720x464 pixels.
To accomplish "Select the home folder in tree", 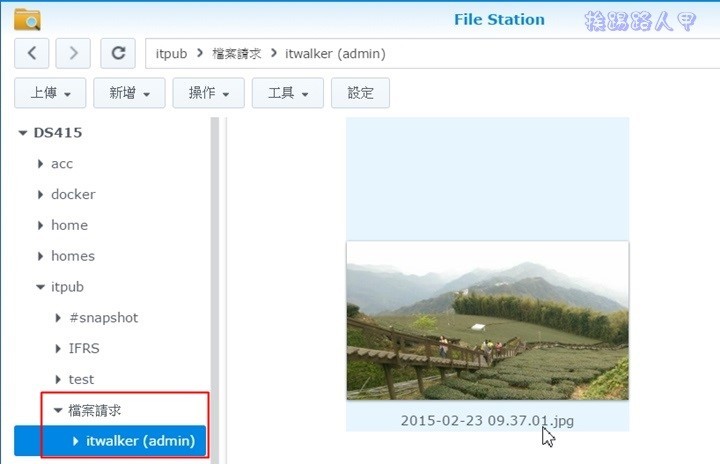I will click(69, 225).
